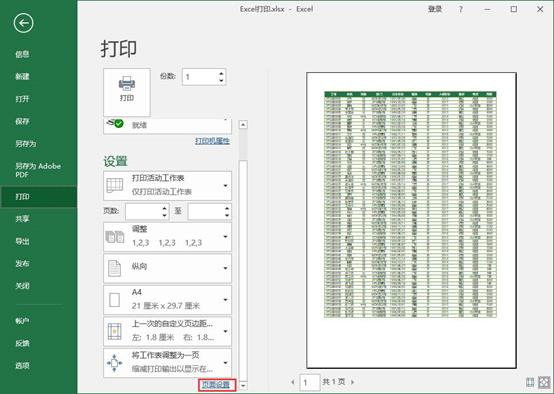Go to 导出 in sidebar
This screenshot has height=394, width=554.
coord(22,241)
